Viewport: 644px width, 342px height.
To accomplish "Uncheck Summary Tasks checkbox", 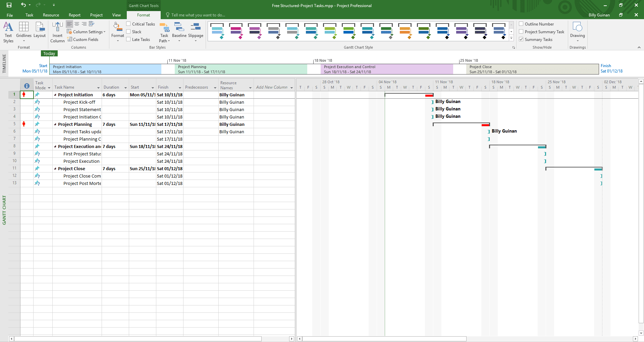I will (x=521, y=39).
